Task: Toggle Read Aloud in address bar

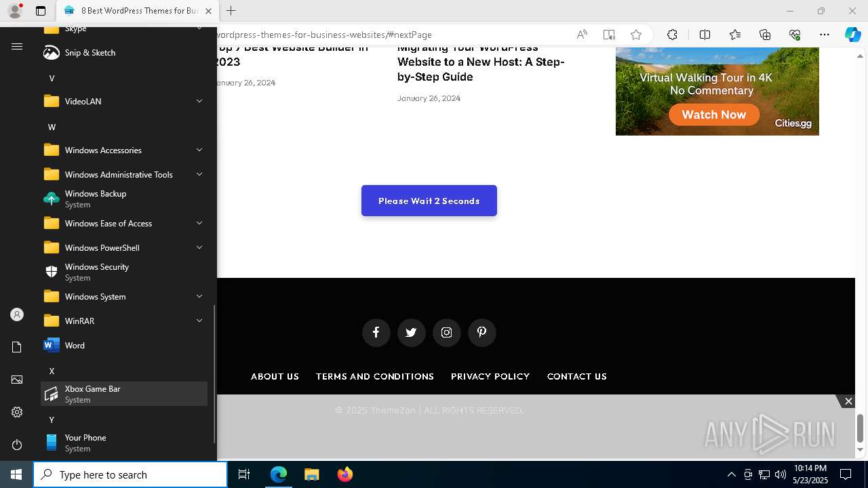Action: (582, 35)
